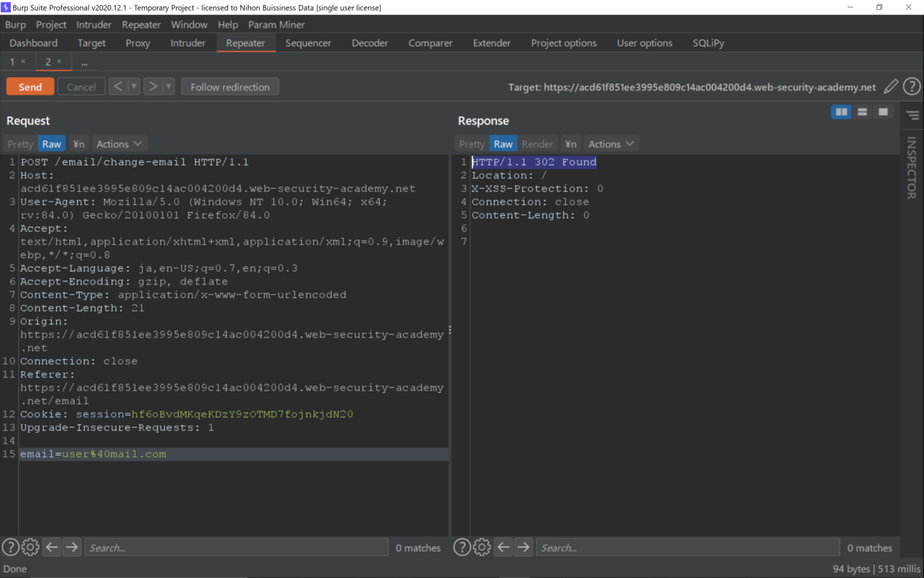
Task: Open User options tab
Action: coord(644,43)
